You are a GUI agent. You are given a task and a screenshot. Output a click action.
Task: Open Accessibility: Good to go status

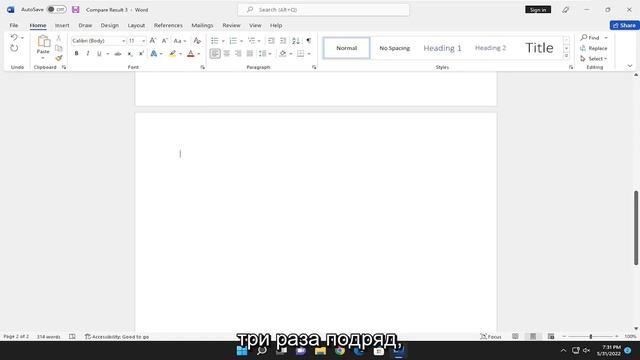(x=117, y=337)
